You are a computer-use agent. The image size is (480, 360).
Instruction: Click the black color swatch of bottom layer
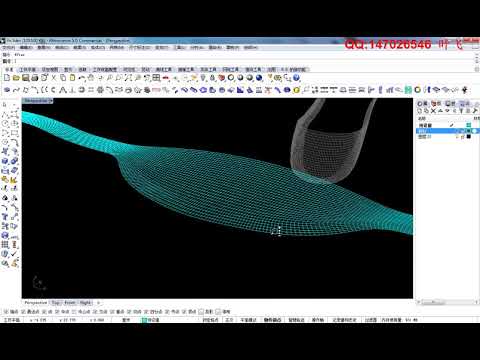(468, 137)
